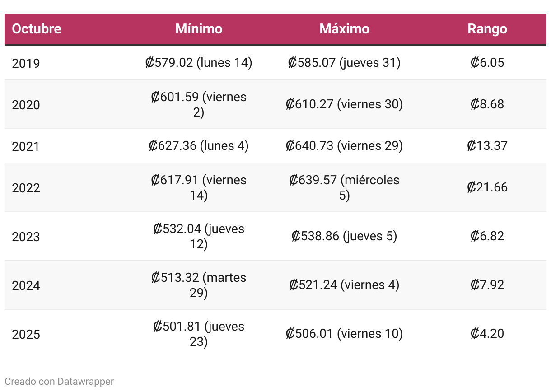Click the Octubre column header
The image size is (551, 392).
click(x=37, y=29)
